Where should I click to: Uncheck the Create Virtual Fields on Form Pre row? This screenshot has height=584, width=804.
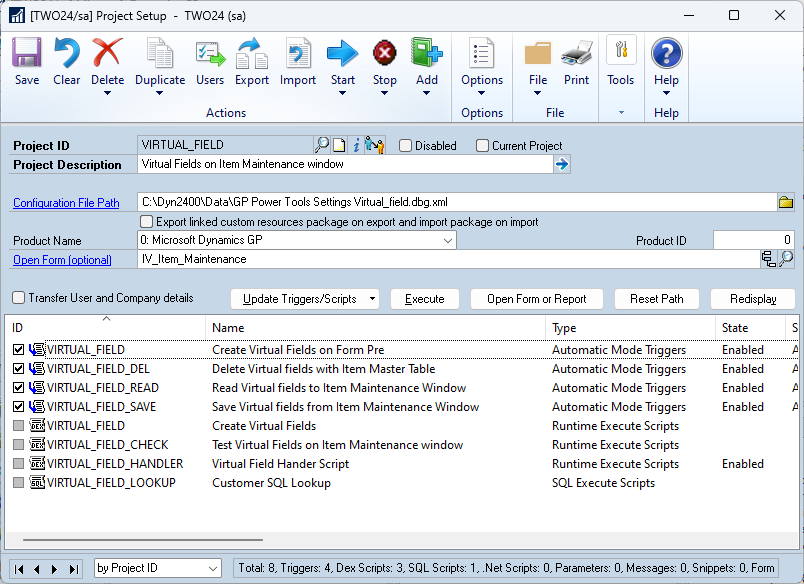18,350
